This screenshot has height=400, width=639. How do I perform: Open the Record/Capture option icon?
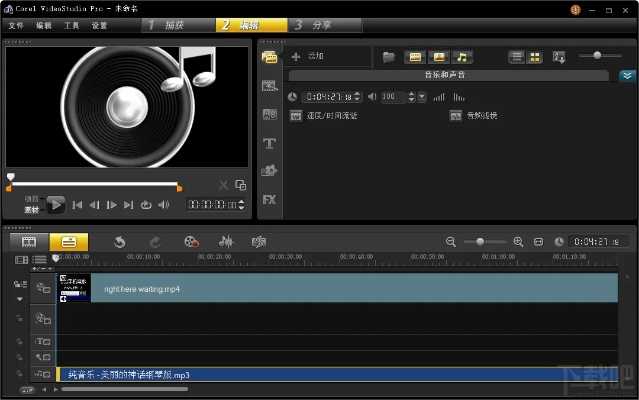191,242
